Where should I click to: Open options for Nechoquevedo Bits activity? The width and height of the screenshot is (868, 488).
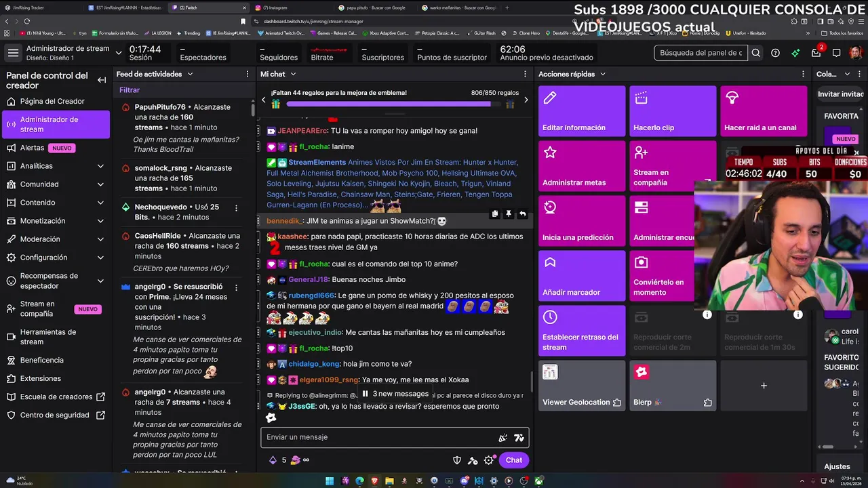[236, 207]
